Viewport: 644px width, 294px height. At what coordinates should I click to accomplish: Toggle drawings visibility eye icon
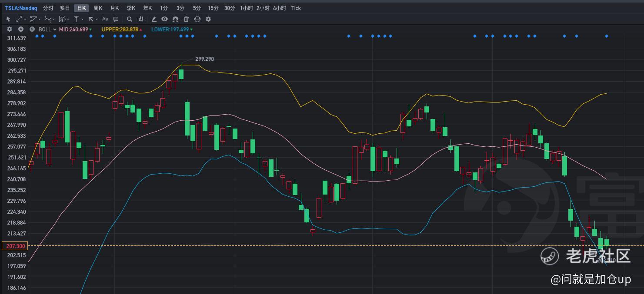tap(164, 19)
